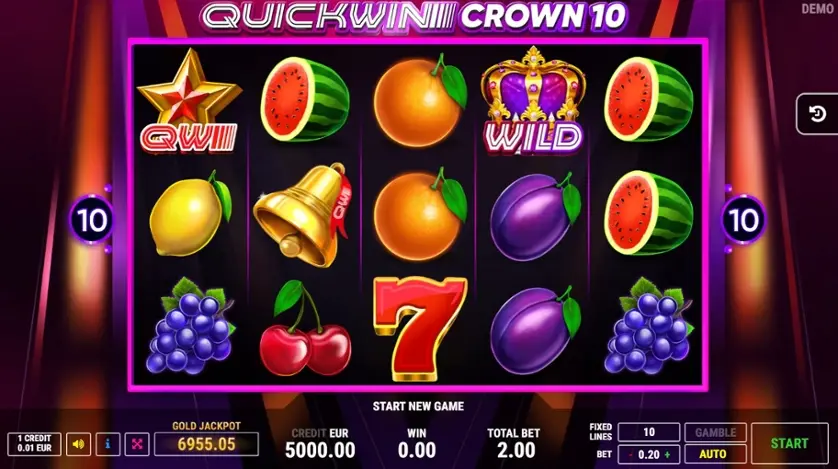Image resolution: width=838 pixels, height=469 pixels.
Task: Click the yellow lemon symbol
Action: pos(190,215)
